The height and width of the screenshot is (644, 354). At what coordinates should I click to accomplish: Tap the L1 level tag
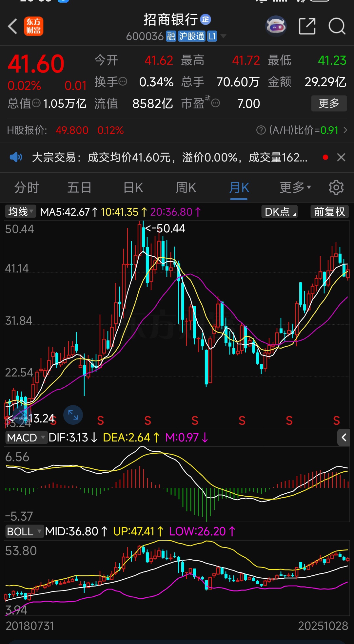click(x=212, y=36)
